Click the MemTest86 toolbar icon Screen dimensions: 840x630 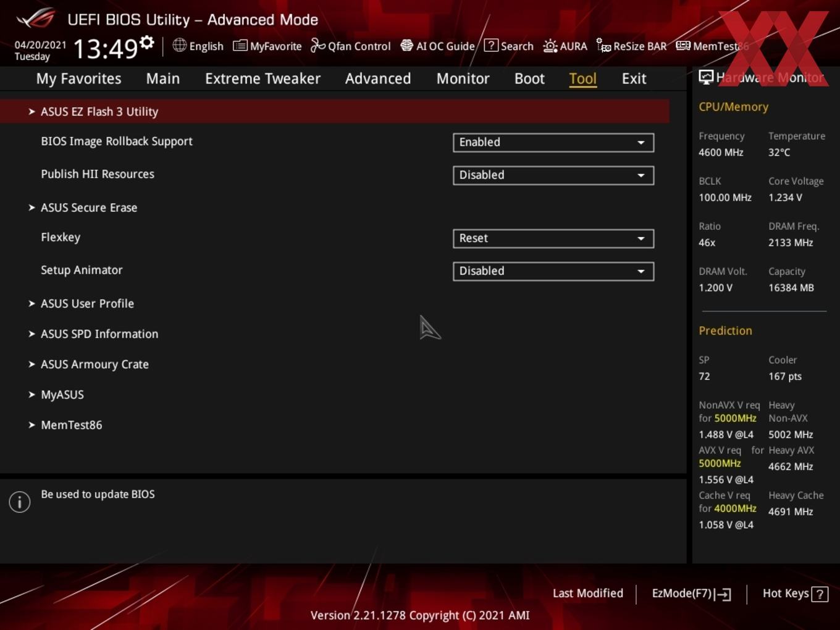pyautogui.click(x=682, y=46)
